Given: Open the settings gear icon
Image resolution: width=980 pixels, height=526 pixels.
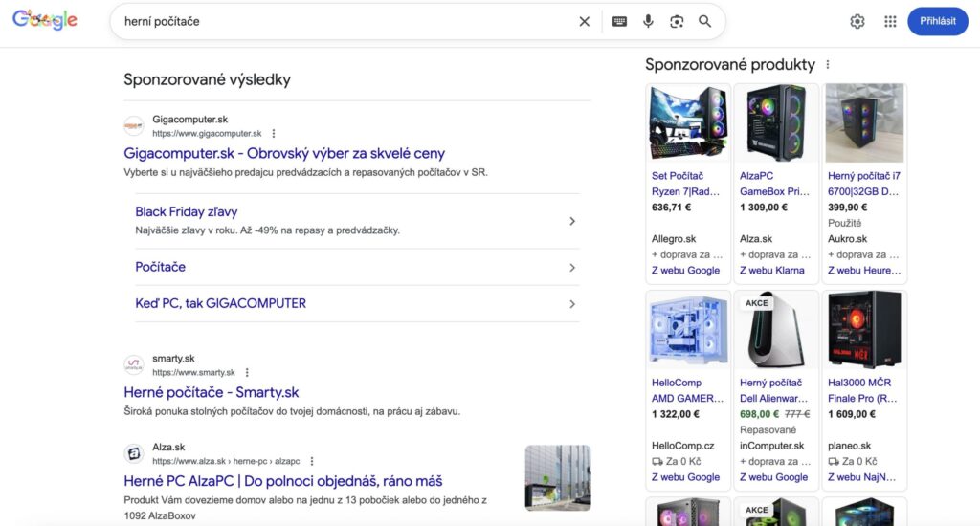Looking at the screenshot, I should (x=857, y=21).
